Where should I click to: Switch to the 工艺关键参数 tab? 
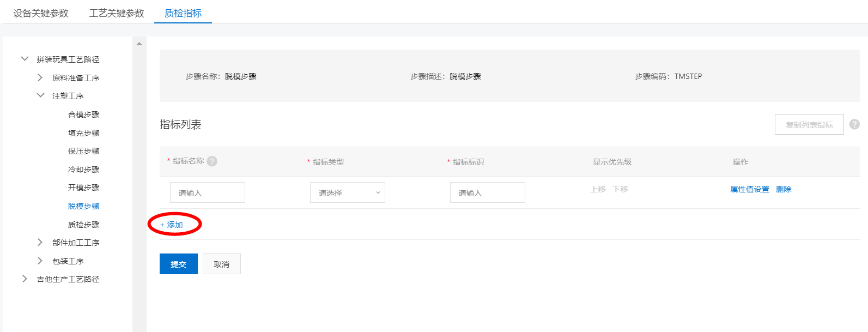click(x=117, y=13)
